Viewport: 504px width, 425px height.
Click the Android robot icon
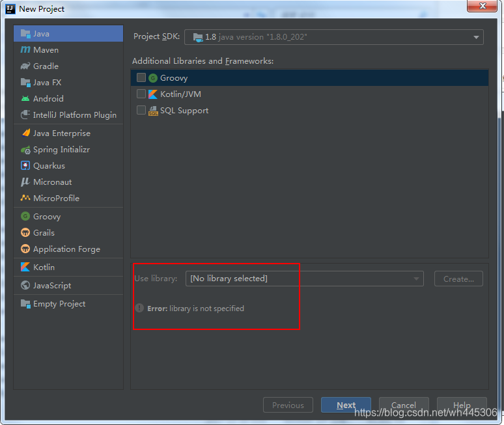tap(25, 99)
